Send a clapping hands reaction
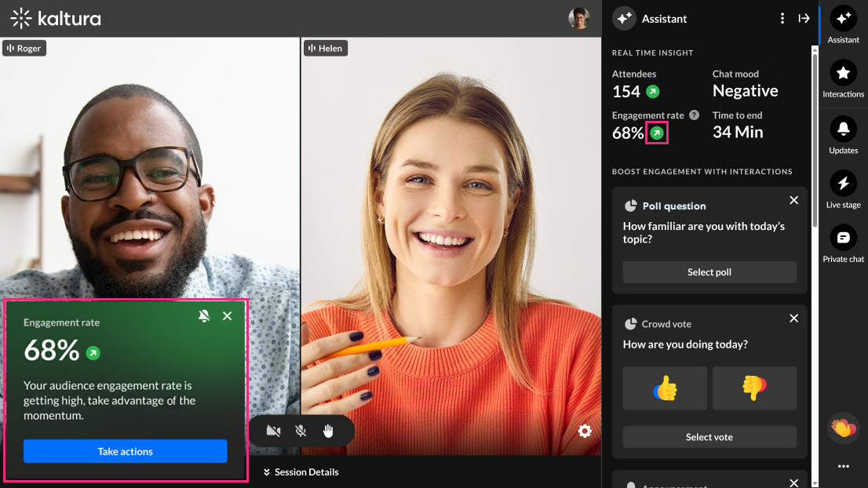This screenshot has height=488, width=868. click(x=843, y=428)
